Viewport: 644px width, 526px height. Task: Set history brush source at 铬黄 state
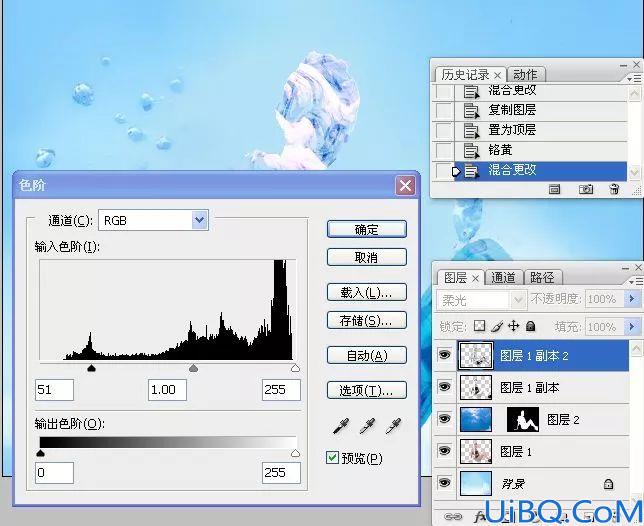pos(444,150)
